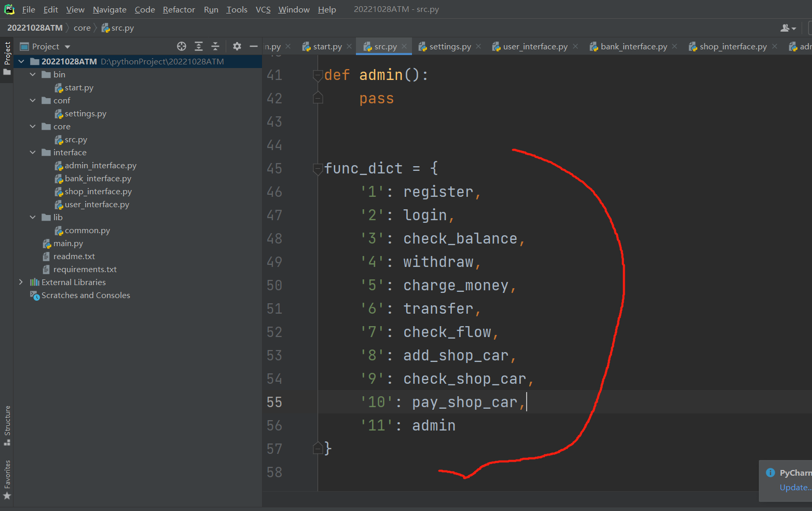Click the Update link in PyCharm notification
This screenshot has width=812, height=511.
pyautogui.click(x=794, y=487)
